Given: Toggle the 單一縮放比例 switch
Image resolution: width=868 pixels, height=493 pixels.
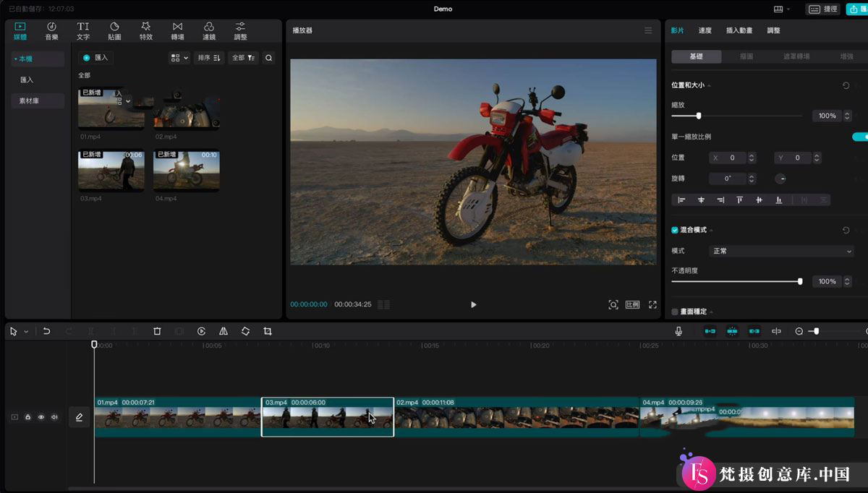Looking at the screenshot, I should pos(860,137).
